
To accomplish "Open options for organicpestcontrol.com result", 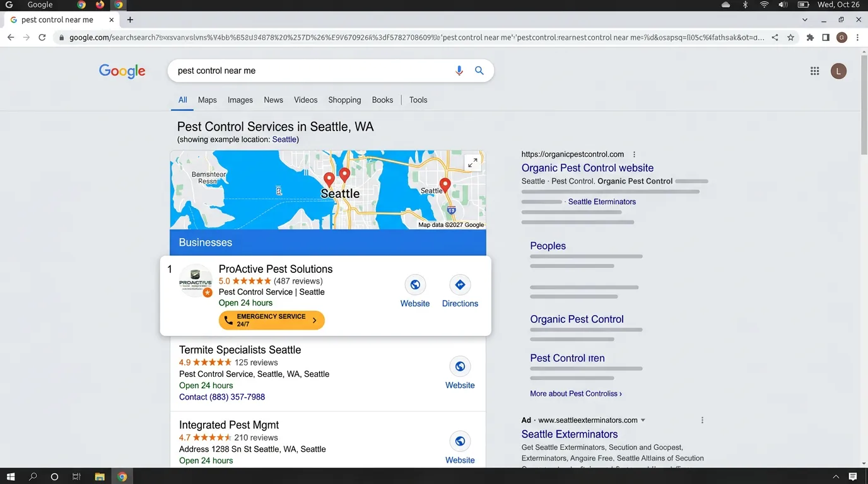I will (634, 154).
